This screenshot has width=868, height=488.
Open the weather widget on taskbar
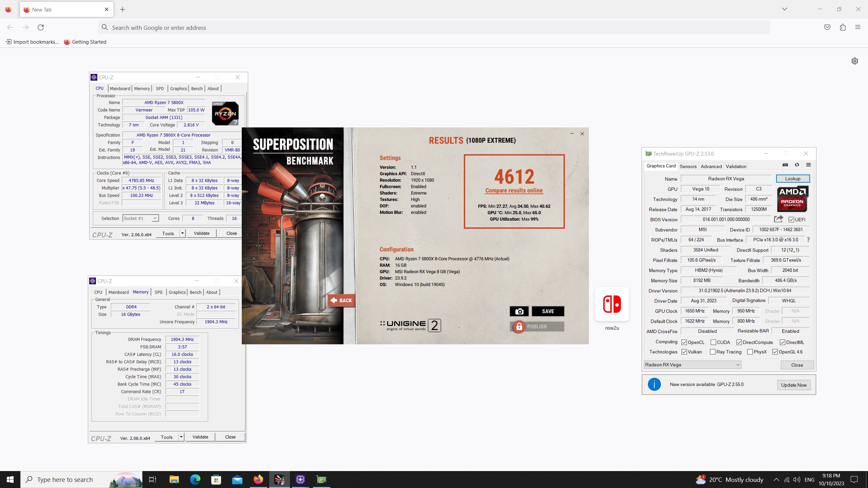(729, 480)
